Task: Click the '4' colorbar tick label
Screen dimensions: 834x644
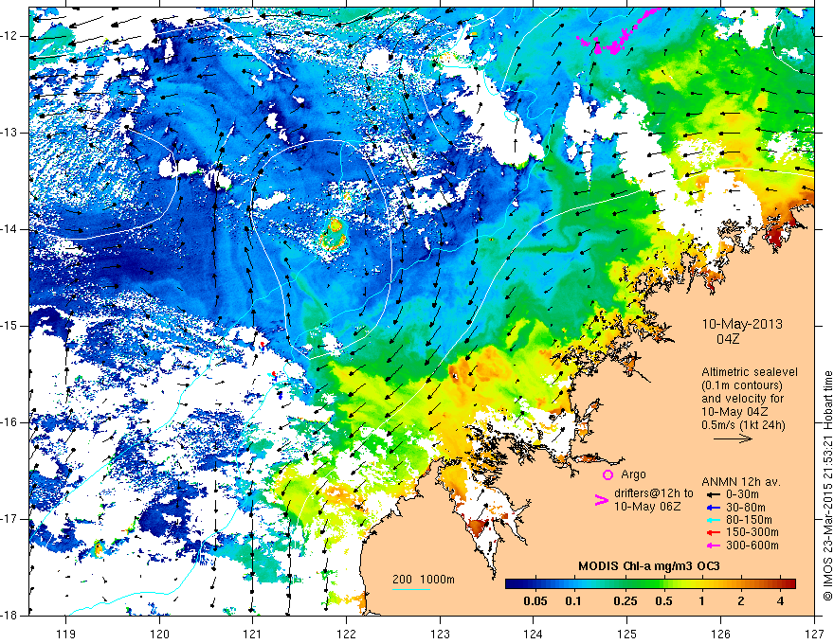Action: (780, 601)
